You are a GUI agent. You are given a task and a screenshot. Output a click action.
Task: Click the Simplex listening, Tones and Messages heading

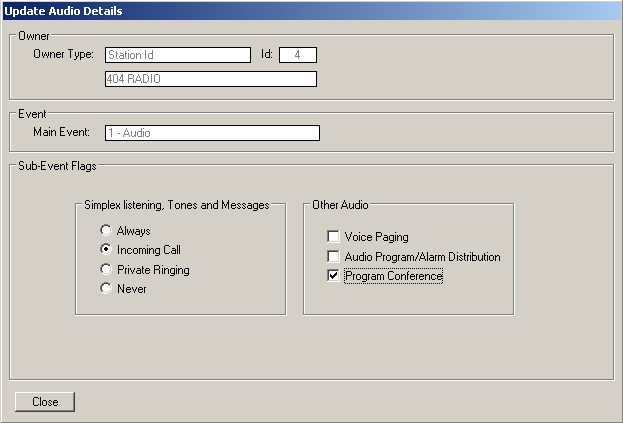(177, 205)
